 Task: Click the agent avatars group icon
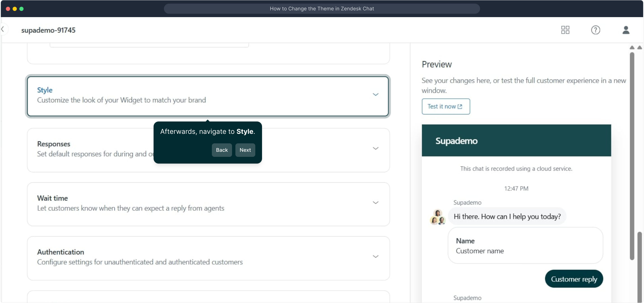coord(437,217)
